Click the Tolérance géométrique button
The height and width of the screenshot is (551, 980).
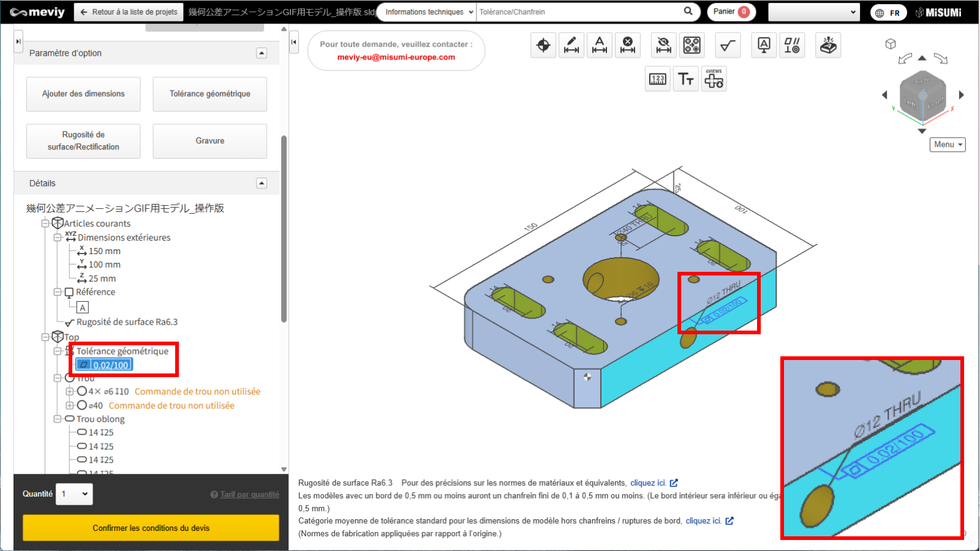click(209, 94)
